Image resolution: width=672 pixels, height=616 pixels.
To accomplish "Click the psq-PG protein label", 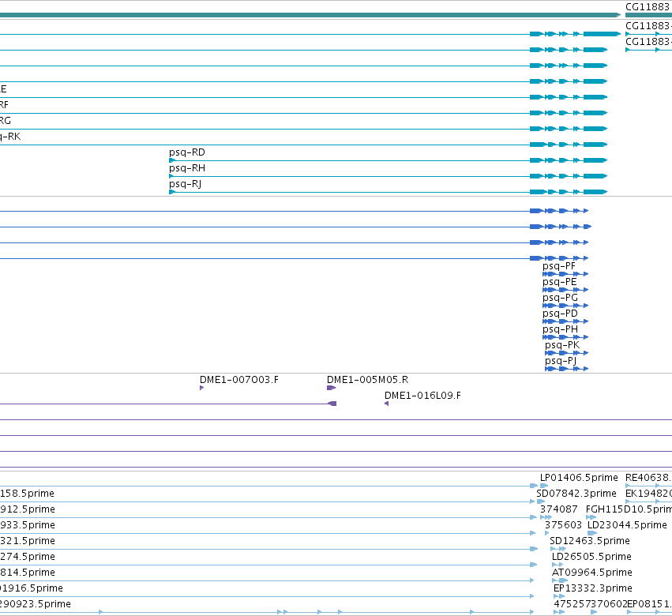I will click(x=560, y=298).
